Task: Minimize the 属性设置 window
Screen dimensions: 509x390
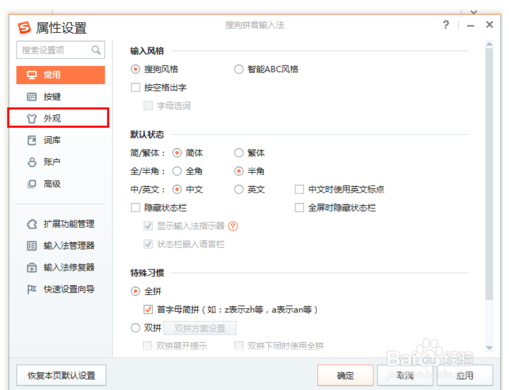Action: [471, 25]
